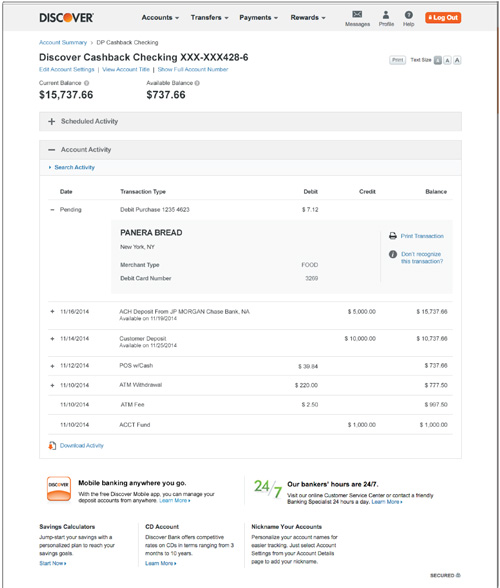Click the ACCT Fund transaction row
This screenshot has height=588, width=500.
[x=250, y=425]
